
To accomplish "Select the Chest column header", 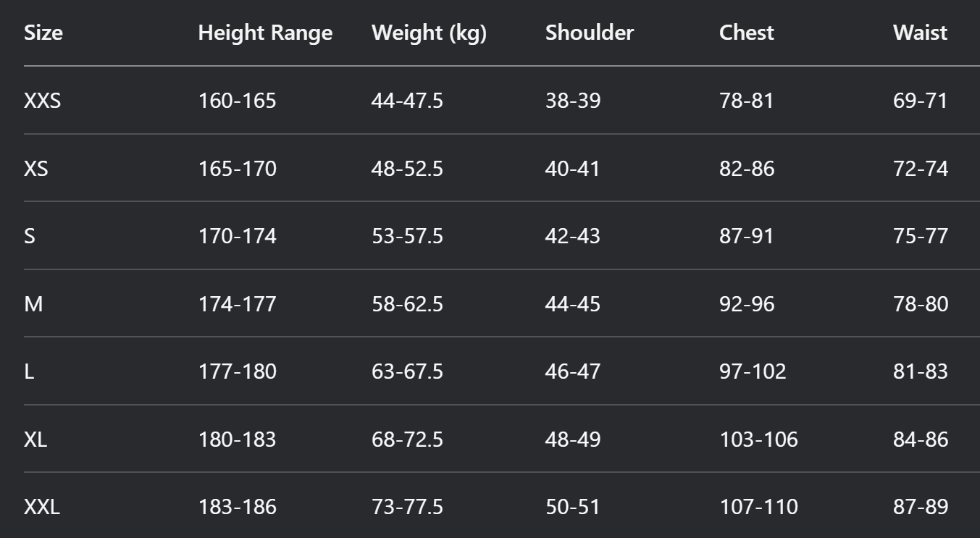I will [x=746, y=33].
